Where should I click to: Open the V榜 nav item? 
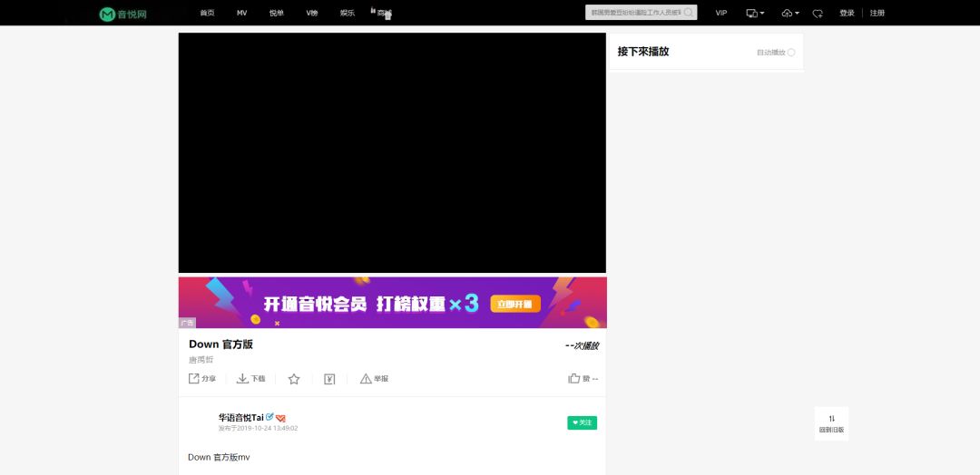click(311, 13)
